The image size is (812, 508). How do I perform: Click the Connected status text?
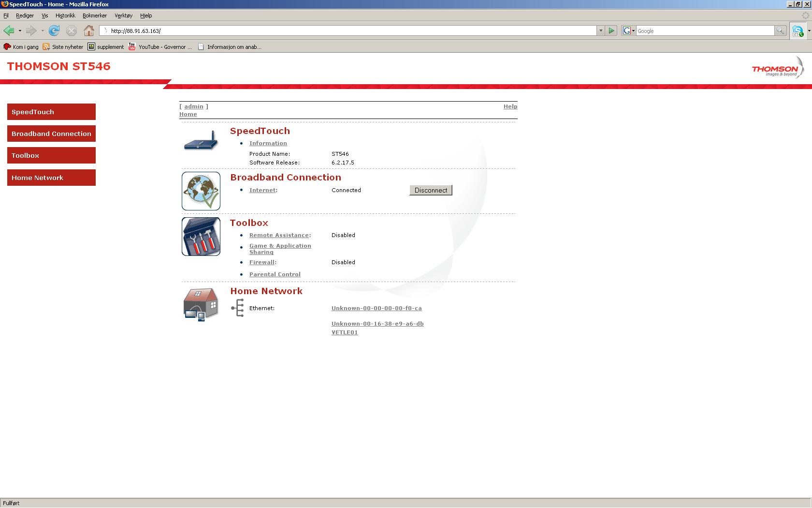pyautogui.click(x=346, y=190)
